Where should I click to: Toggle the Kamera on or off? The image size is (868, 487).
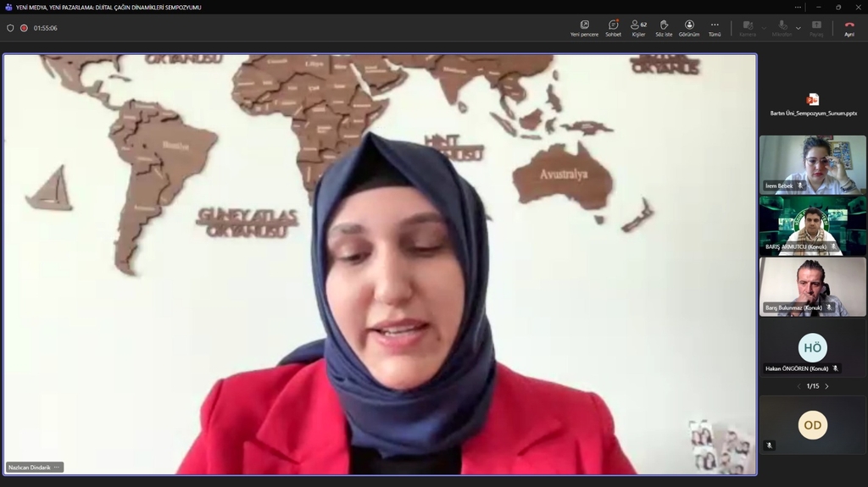[x=747, y=28]
